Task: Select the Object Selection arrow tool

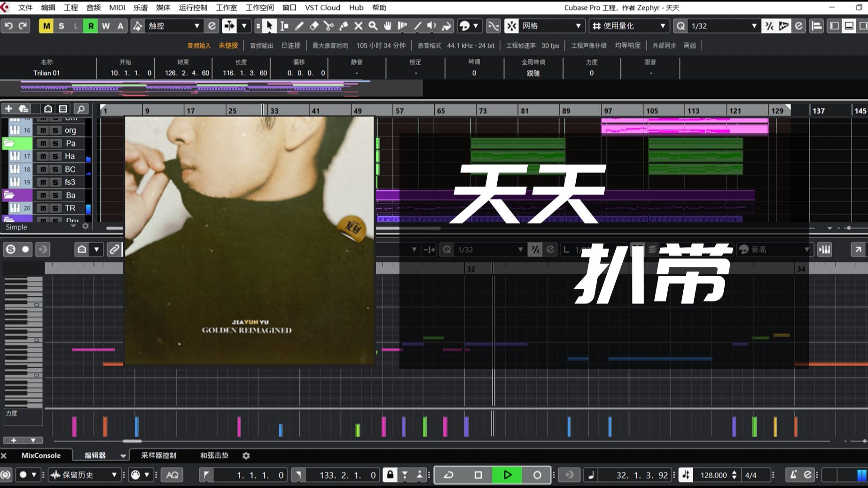Action: [269, 26]
